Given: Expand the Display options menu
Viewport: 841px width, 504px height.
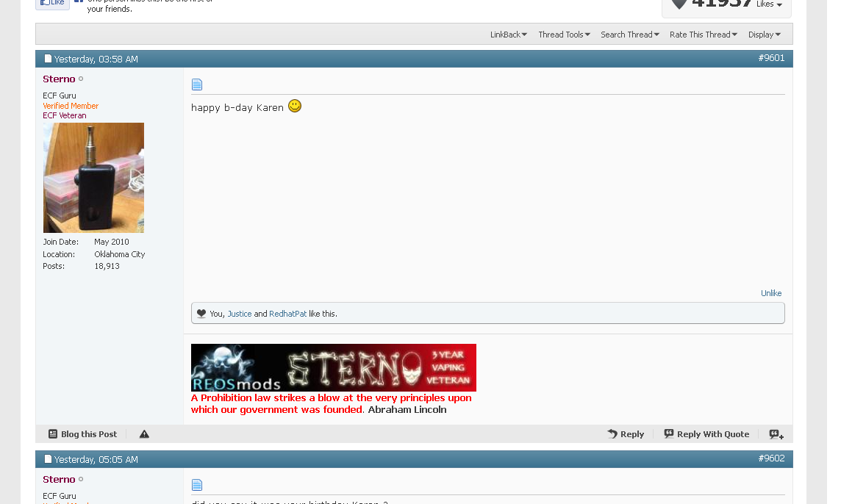Looking at the screenshot, I should (x=765, y=35).
